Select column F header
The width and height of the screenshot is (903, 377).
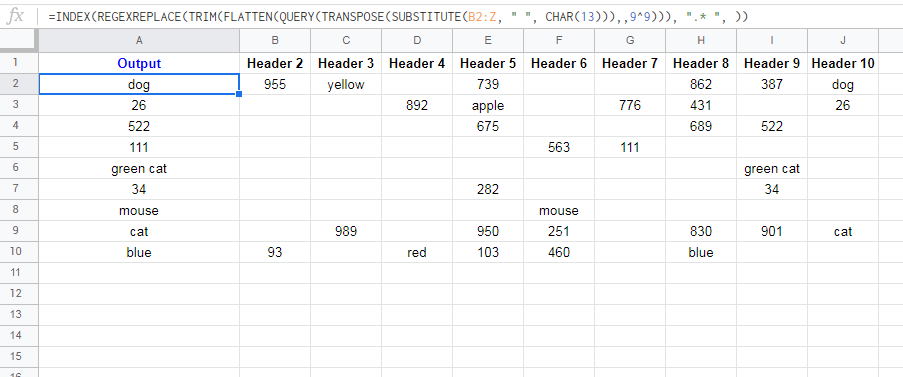(559, 40)
